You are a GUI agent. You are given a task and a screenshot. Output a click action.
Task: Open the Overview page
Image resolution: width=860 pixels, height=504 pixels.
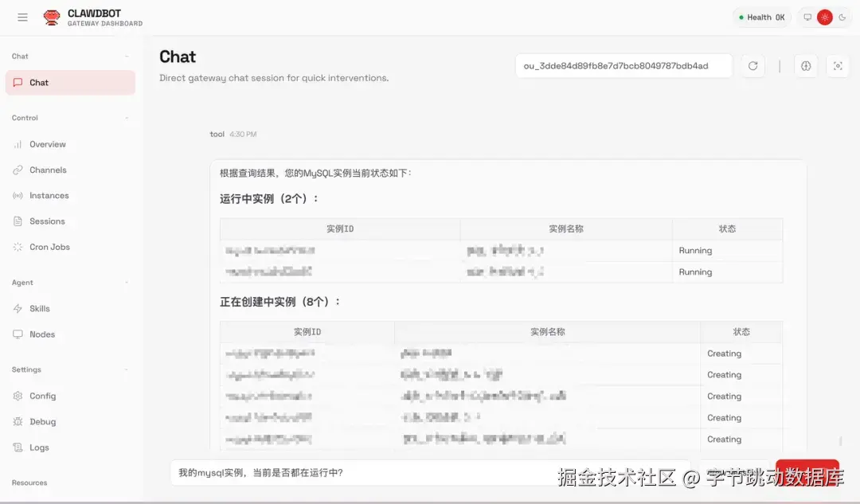[70, 144]
